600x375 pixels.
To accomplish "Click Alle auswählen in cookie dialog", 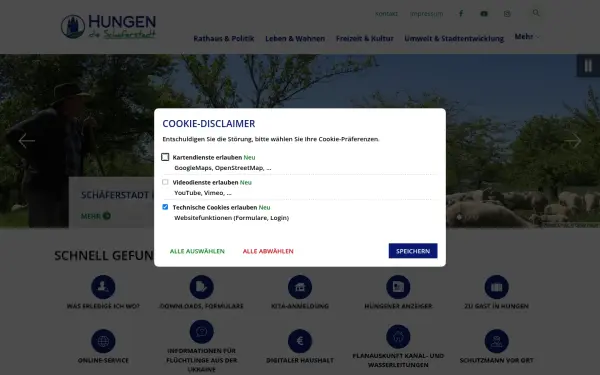I will tap(197, 251).
